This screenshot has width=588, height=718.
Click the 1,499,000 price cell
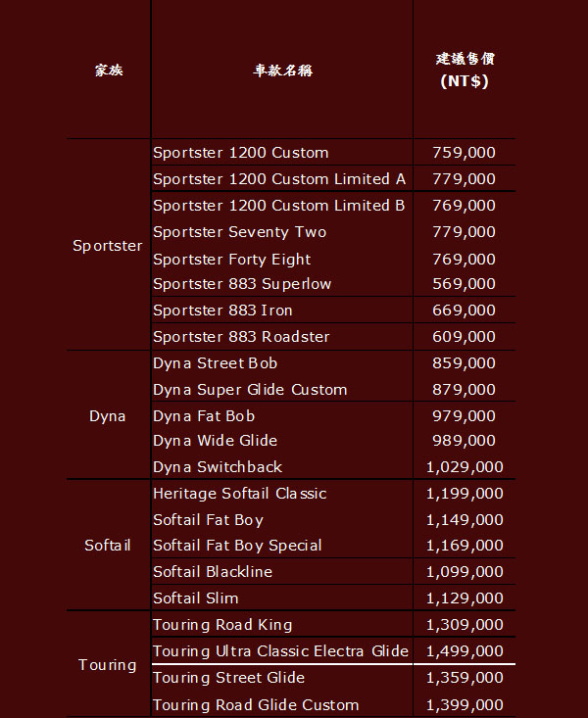[465, 651]
